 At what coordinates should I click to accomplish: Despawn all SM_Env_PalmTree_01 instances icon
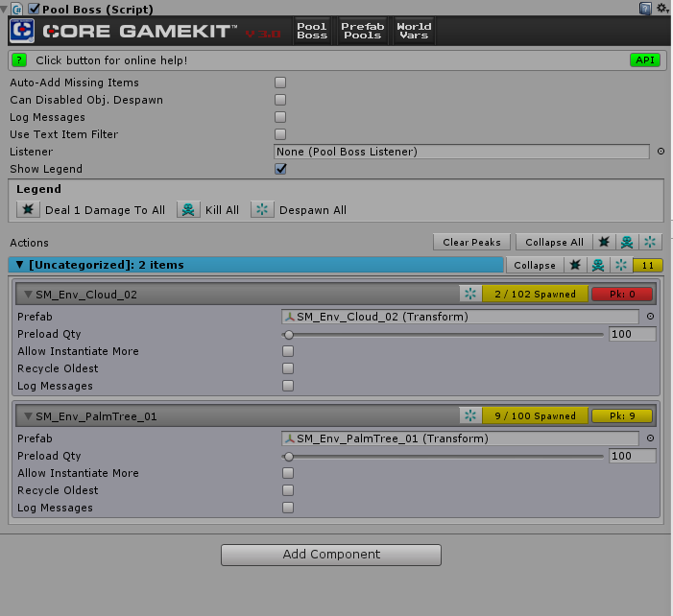coord(470,415)
